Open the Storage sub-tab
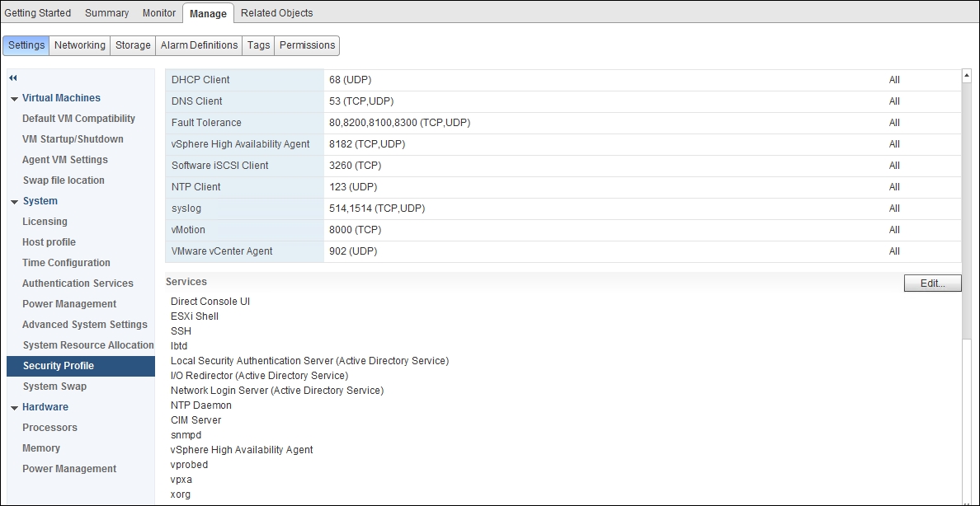The width and height of the screenshot is (980, 506). 133,45
